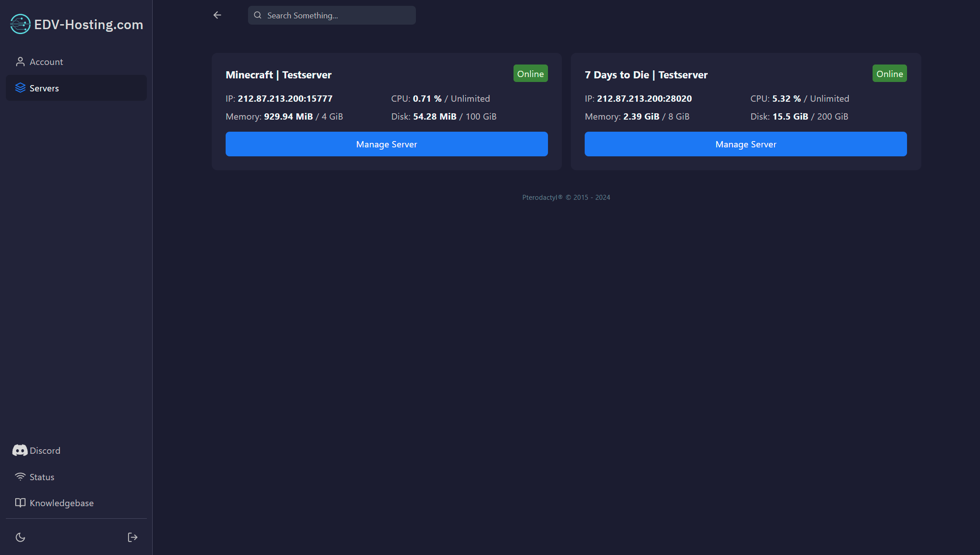
Task: Select IP 212.87.213.200:15777
Action: pos(285,99)
